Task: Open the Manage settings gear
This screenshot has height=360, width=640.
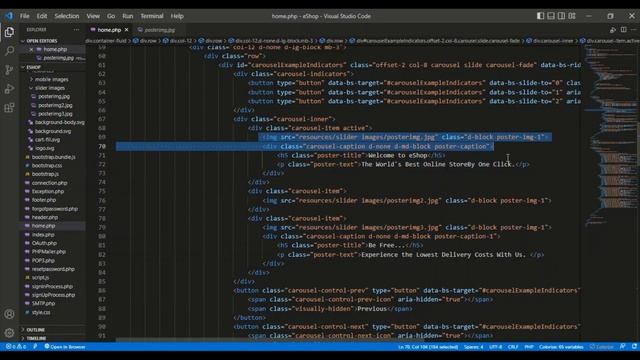Action: (x=9, y=333)
